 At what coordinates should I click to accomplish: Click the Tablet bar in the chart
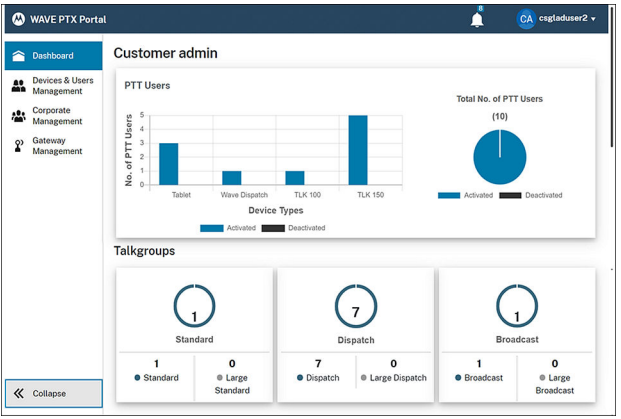coord(169,164)
